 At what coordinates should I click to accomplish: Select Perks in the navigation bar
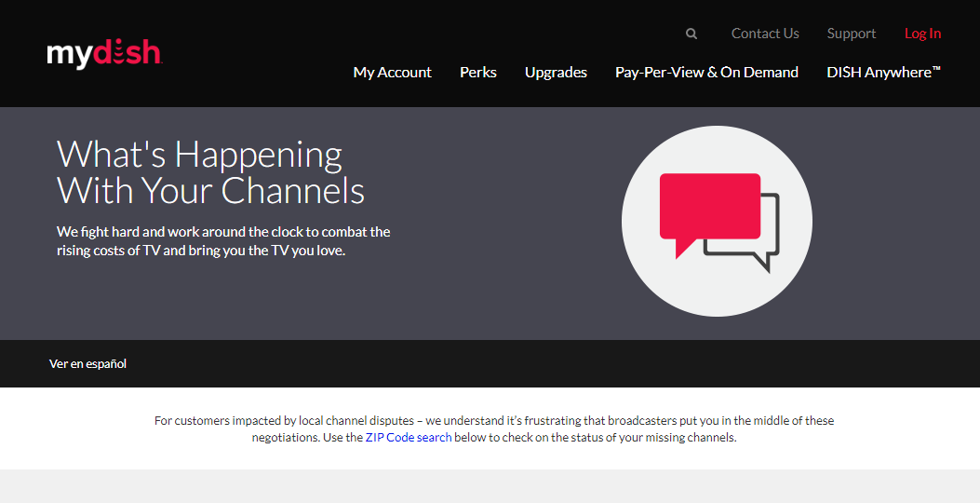[477, 72]
